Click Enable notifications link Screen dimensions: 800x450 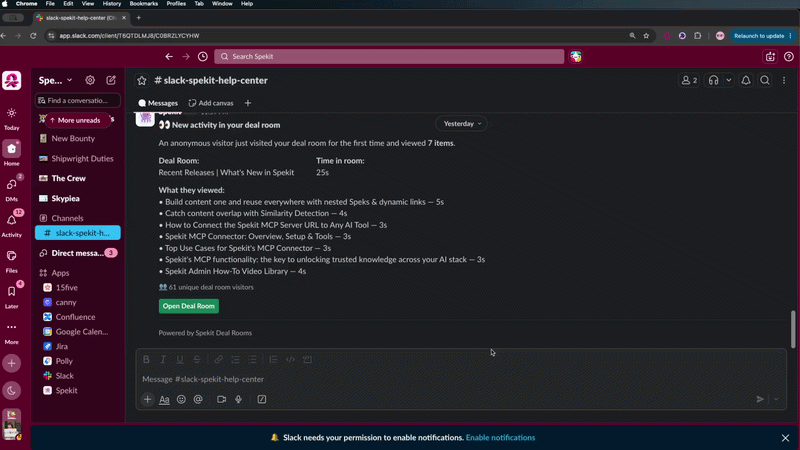501,438
